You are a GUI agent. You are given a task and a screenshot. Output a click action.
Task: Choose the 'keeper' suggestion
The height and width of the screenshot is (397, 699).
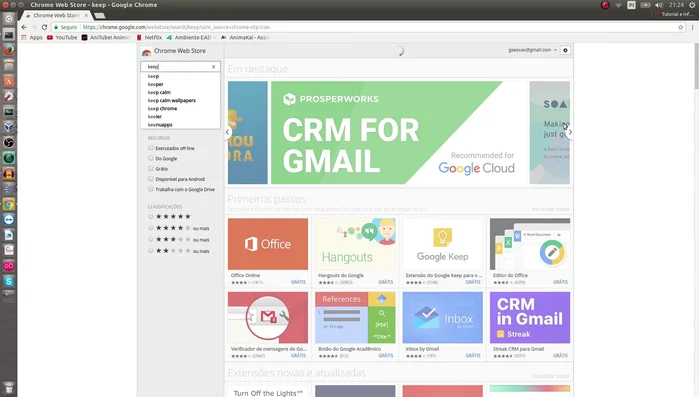[180, 84]
